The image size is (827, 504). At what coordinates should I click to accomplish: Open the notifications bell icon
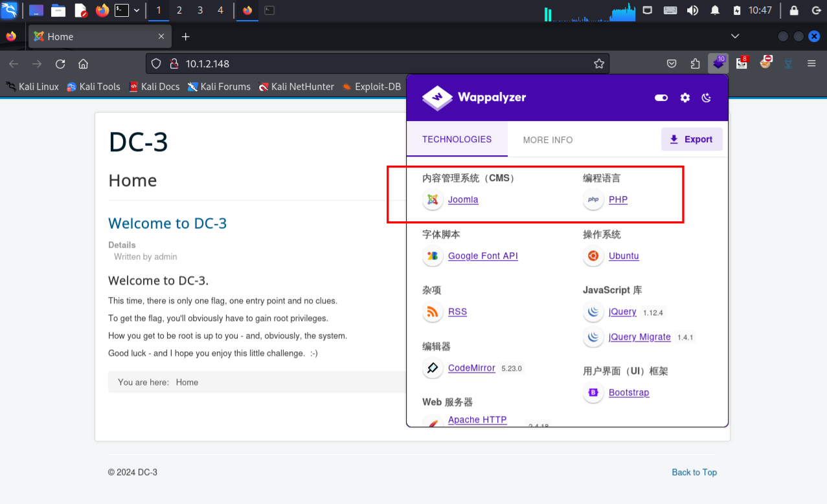pos(715,10)
